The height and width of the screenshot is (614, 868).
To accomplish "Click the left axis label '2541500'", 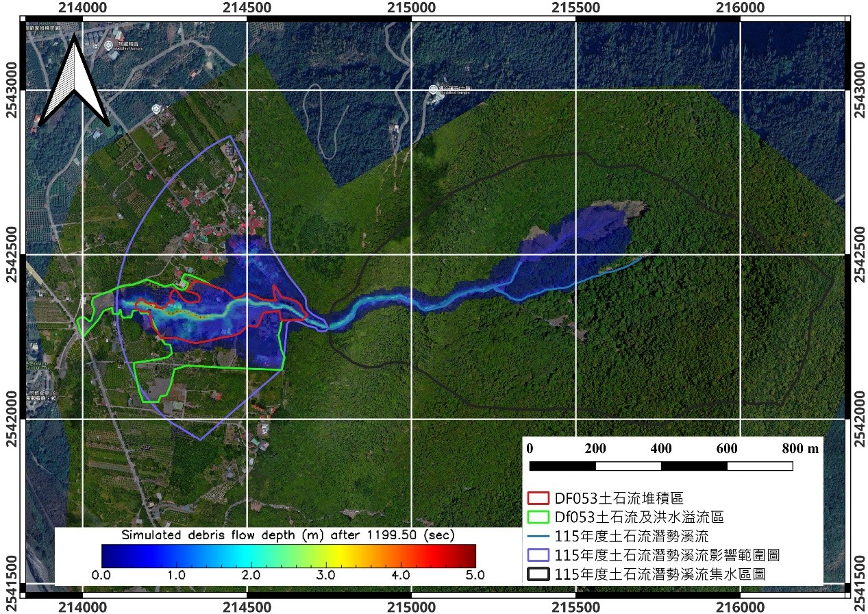I will (x=11, y=584).
